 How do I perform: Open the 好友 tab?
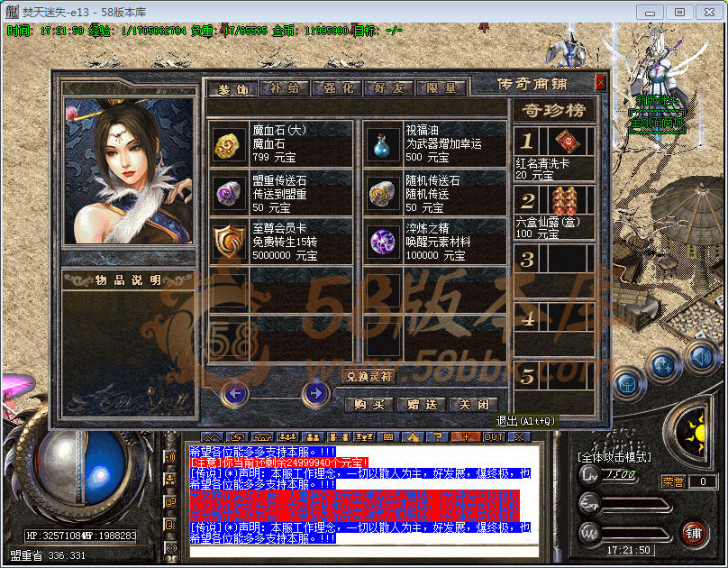pos(389,87)
